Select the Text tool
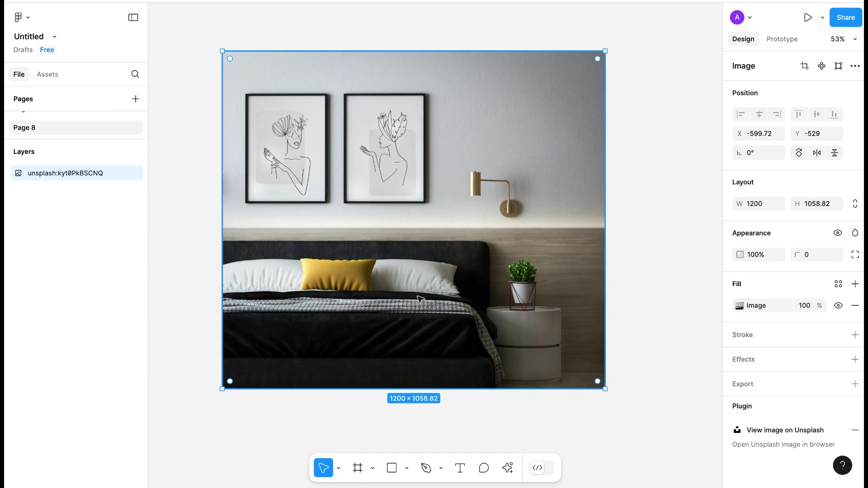 (x=460, y=468)
